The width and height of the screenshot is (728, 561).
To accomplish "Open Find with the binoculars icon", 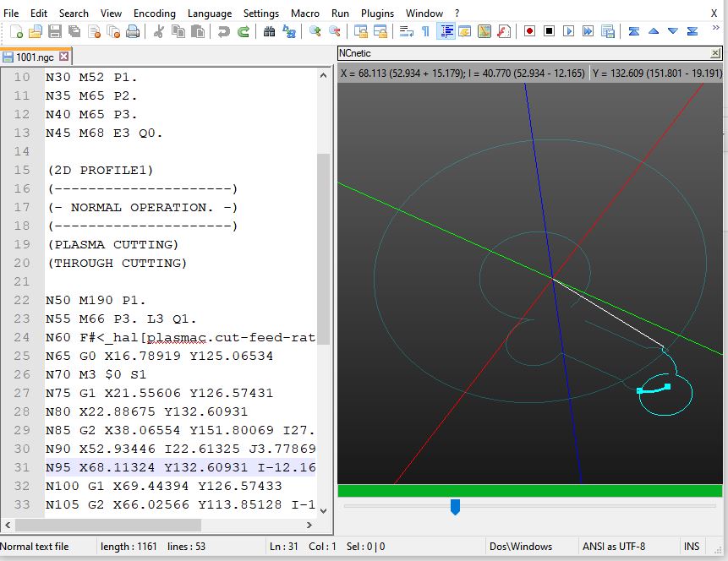I will [269, 31].
